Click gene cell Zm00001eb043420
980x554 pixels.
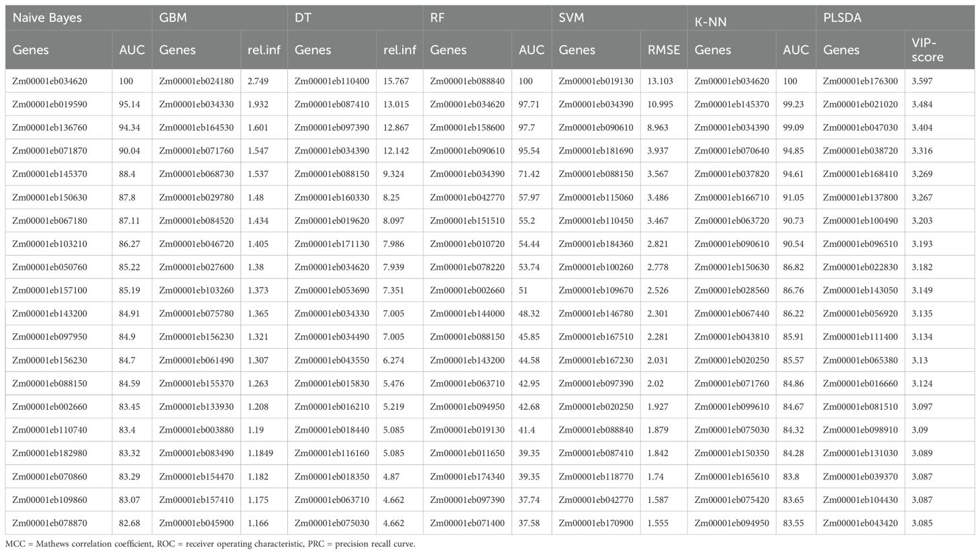[x=861, y=523]
